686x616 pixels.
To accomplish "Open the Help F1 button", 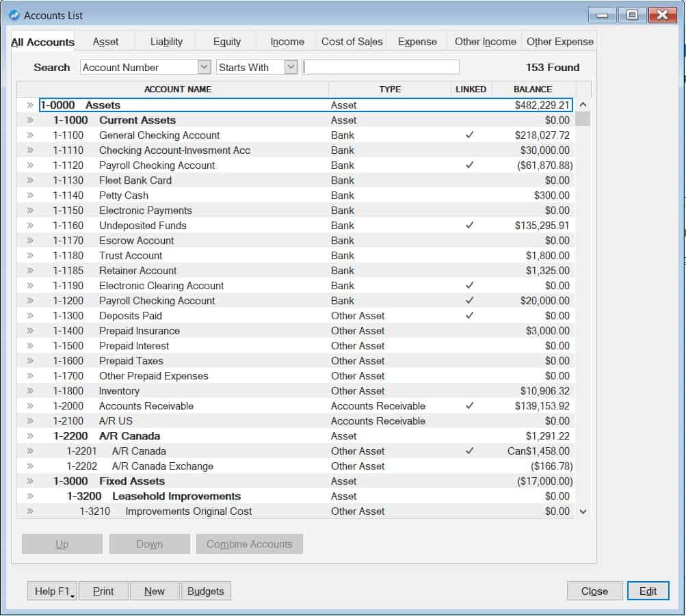I will (x=53, y=591).
